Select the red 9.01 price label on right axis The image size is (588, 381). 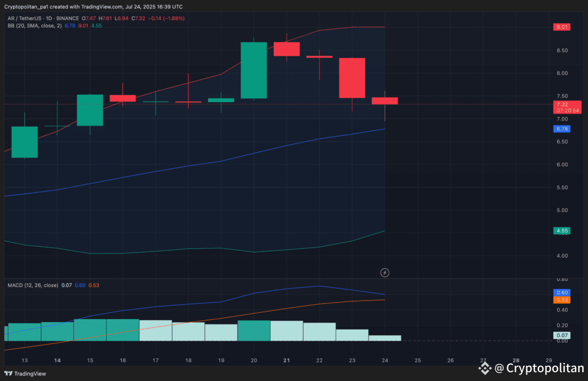[562, 27]
